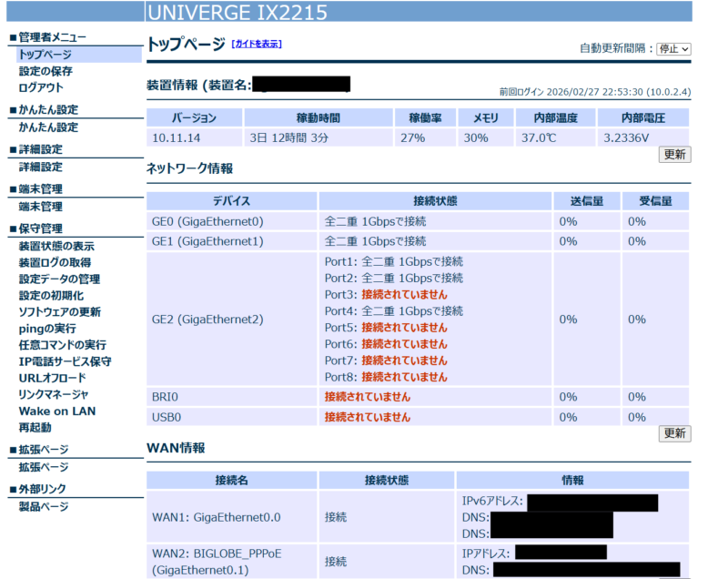Click Wake on LAN link

56,411
